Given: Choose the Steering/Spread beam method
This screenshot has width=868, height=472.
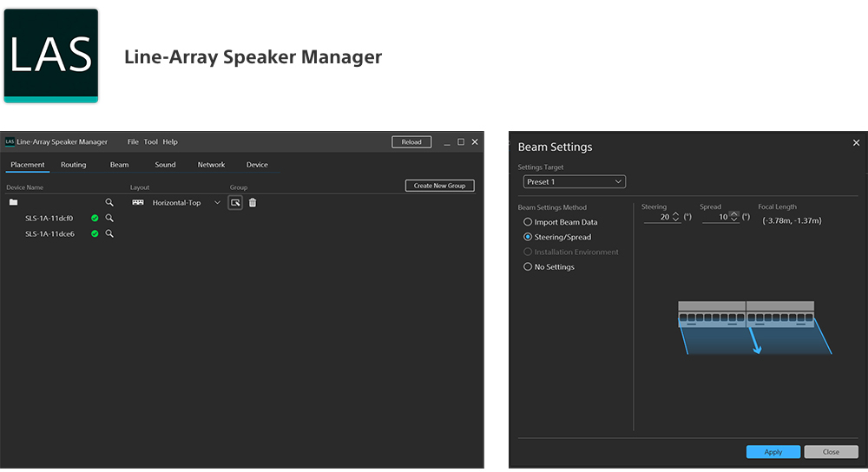Looking at the screenshot, I should [x=528, y=237].
